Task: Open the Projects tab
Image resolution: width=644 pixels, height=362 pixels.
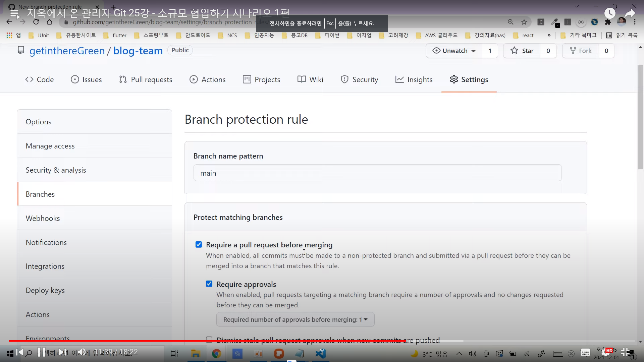Action: pyautogui.click(x=261, y=79)
